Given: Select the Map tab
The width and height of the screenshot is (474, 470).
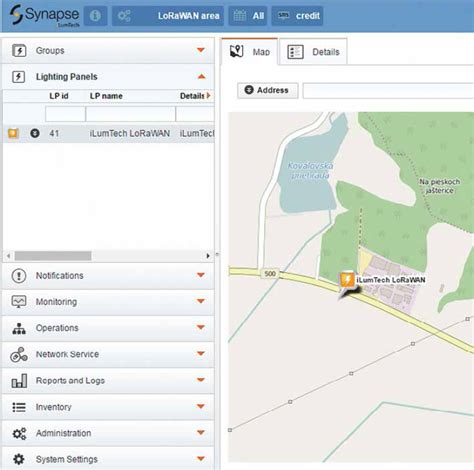Looking at the screenshot, I should 250,52.
